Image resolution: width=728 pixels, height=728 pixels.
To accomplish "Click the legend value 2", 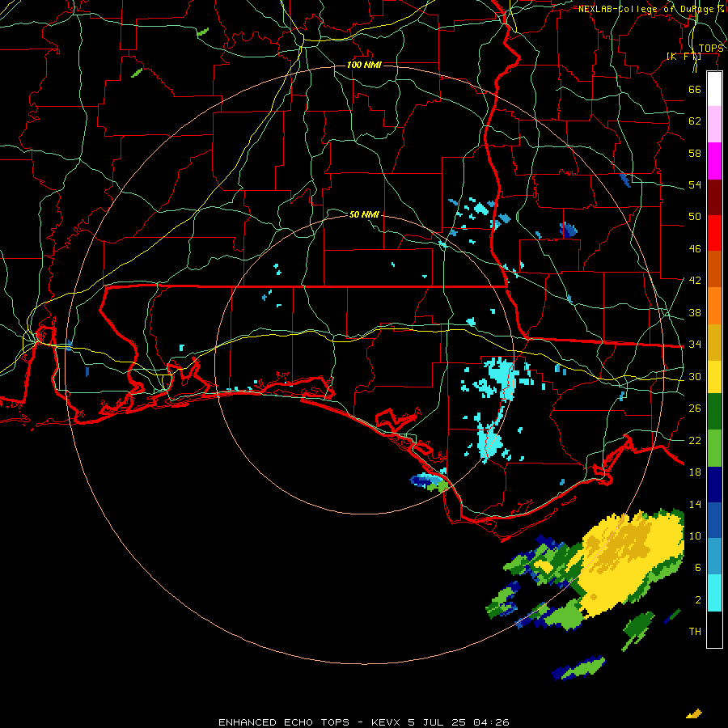I will pos(698,599).
